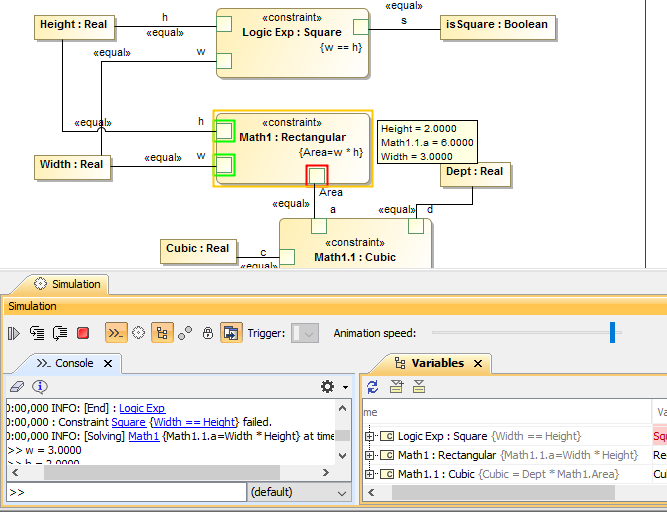Toggle the highlighted variables tree button
The image size is (667, 516).
coord(161,333)
